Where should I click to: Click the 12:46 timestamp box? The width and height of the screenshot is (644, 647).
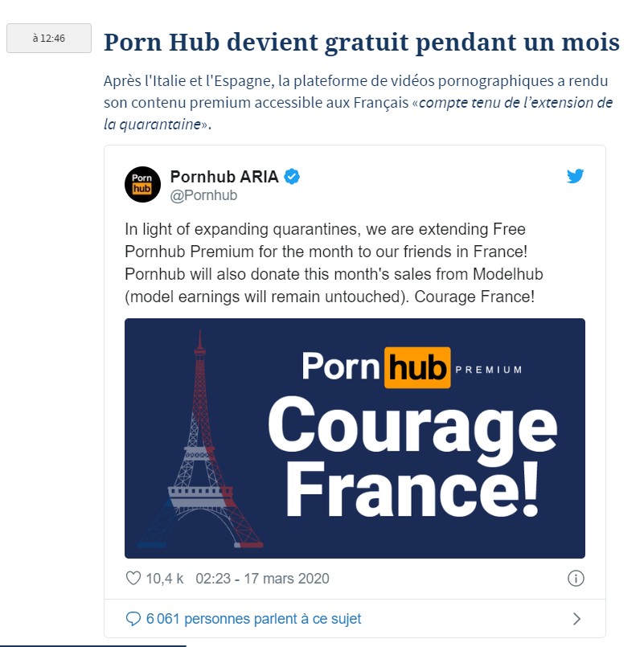(x=49, y=38)
